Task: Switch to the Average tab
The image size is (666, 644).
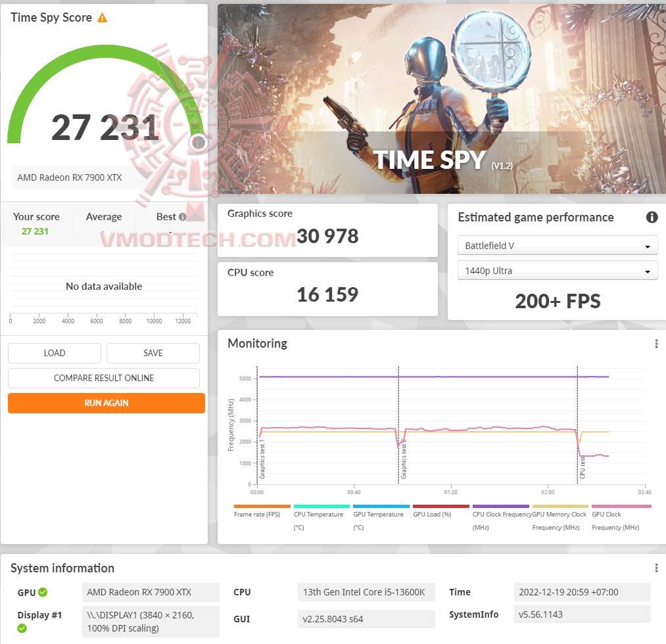Action: (104, 216)
